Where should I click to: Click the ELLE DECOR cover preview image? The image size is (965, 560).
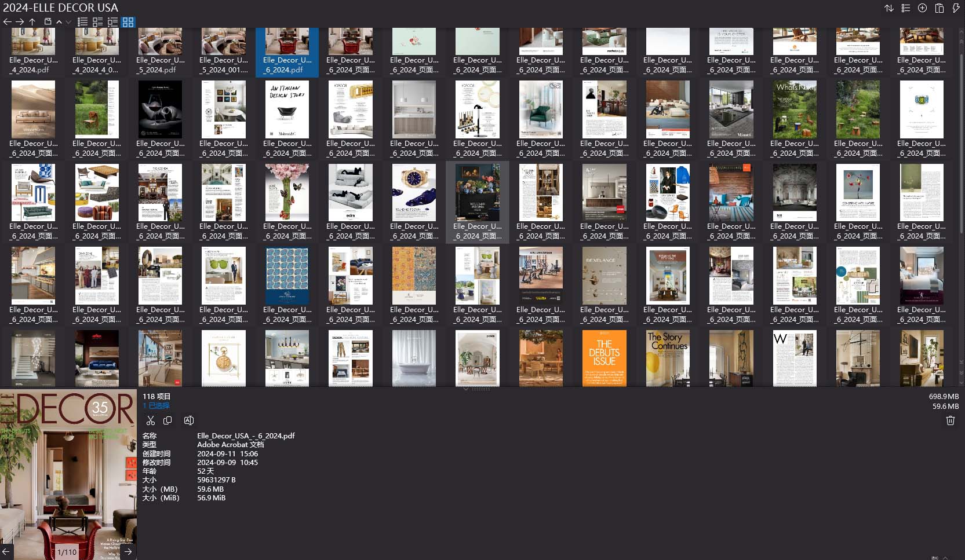pyautogui.click(x=68, y=475)
